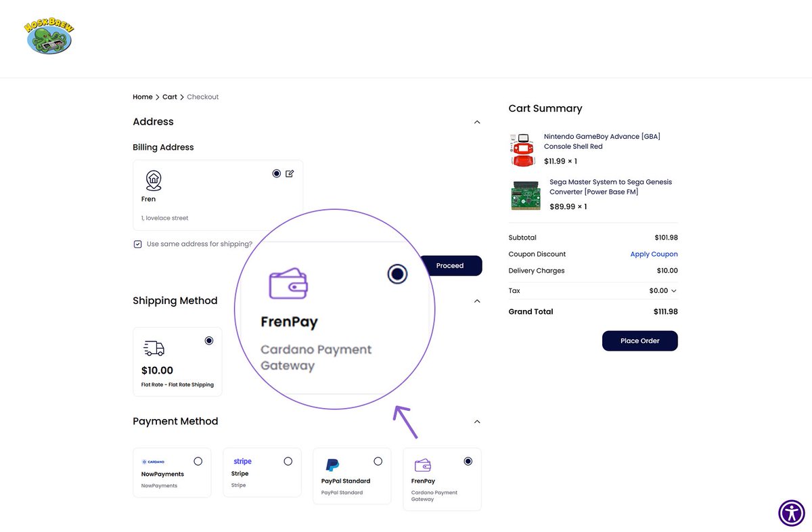Select the Fren billing address radio

tap(276, 173)
